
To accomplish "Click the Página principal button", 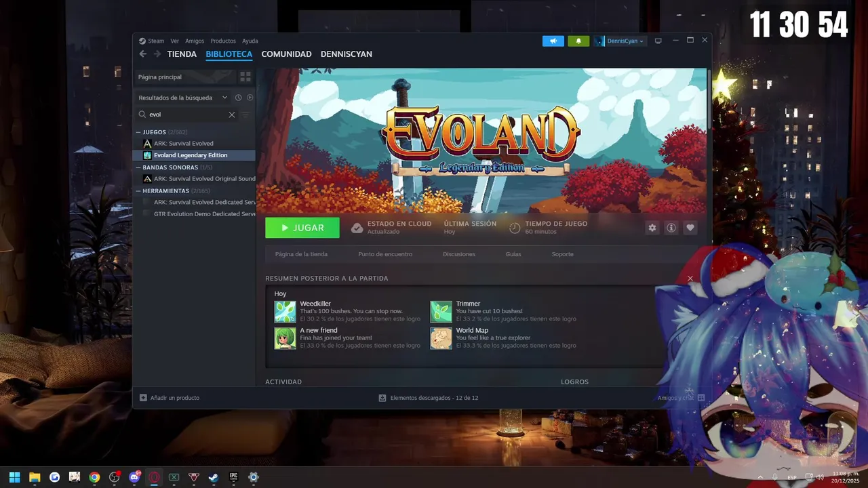I will coord(185,77).
